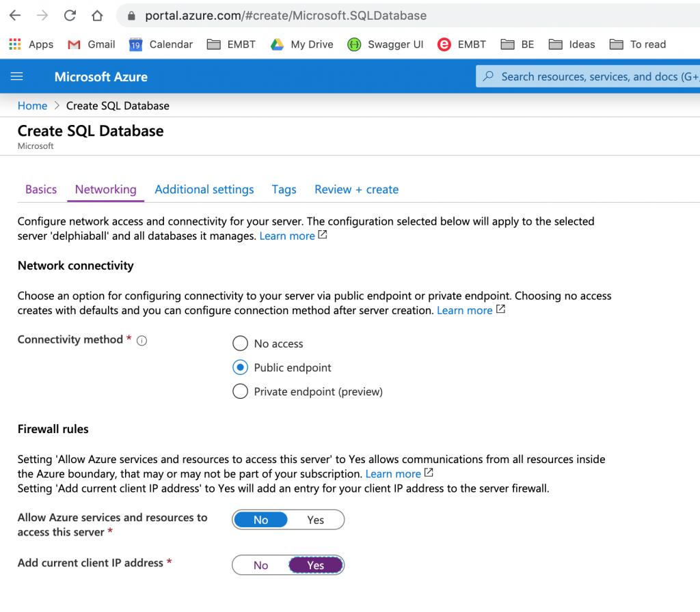Click external link icon after connectivity Learn more
This screenshot has width=700, height=612.
click(x=500, y=309)
